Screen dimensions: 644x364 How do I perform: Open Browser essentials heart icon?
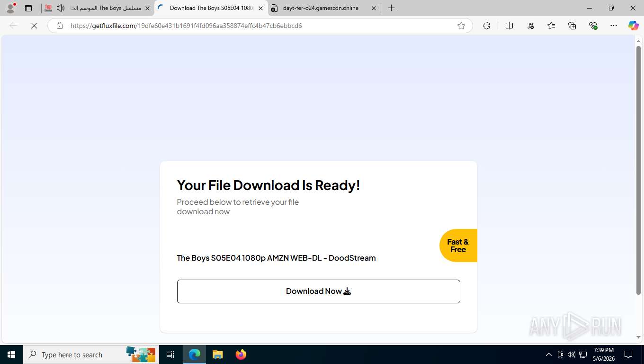(x=593, y=26)
